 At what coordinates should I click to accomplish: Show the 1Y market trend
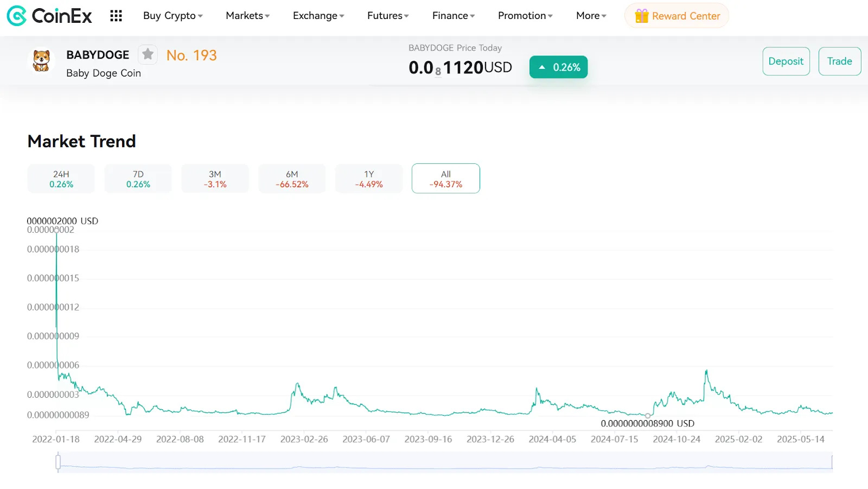point(369,179)
